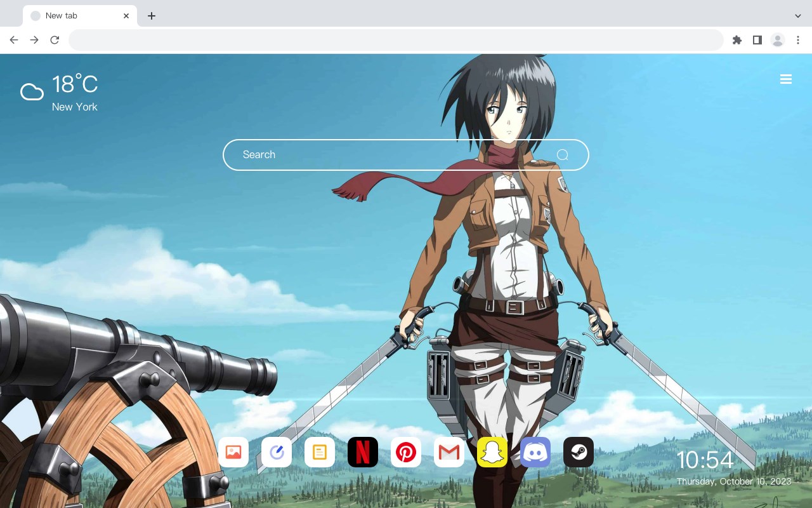Click the 10:54 clock display
Image resolution: width=812 pixels, height=508 pixels.
705,460
